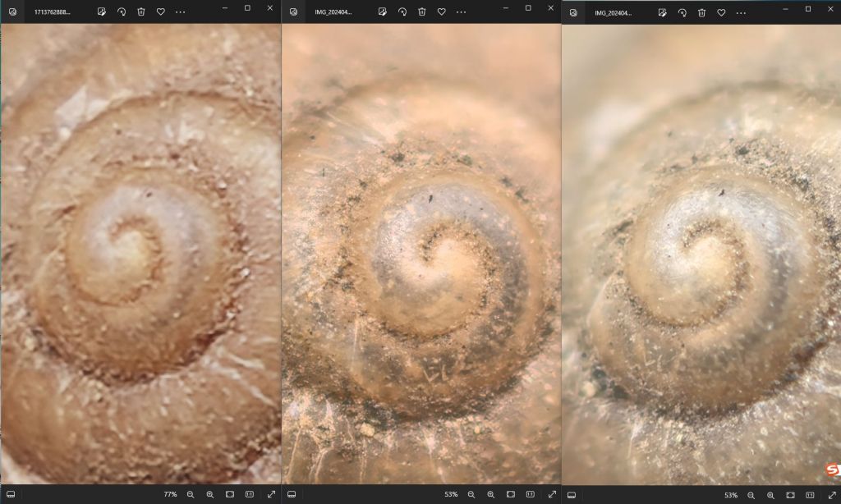Delete the photo in the 1713762888 window
Image resolution: width=841 pixels, height=504 pixels.
(141, 11)
